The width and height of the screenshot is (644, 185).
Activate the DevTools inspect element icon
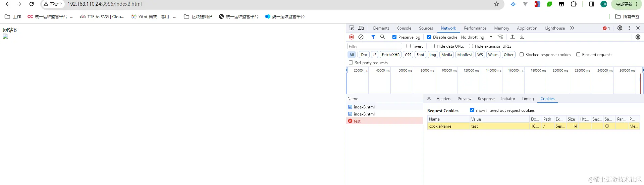[x=352, y=28]
